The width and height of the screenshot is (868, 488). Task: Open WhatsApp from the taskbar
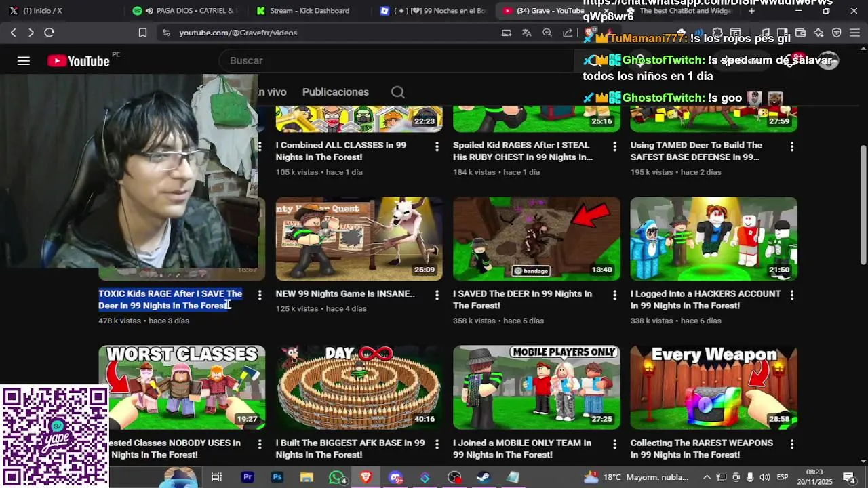click(x=336, y=477)
